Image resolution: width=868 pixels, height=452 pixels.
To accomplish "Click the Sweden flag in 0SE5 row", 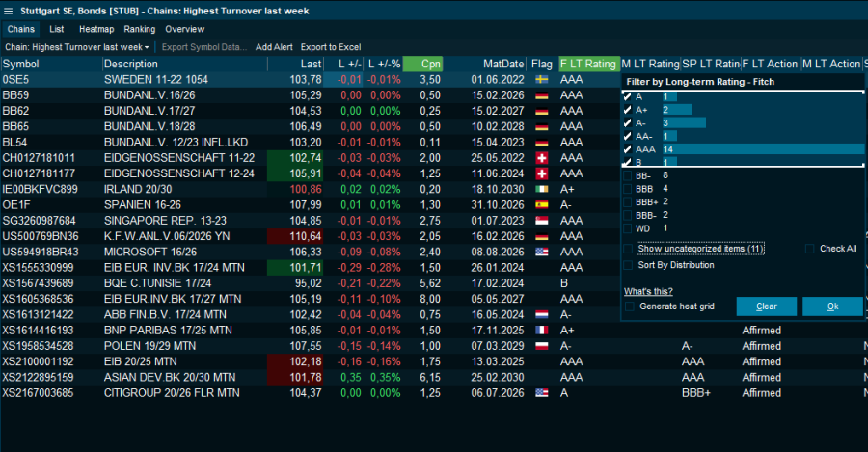I will (x=542, y=79).
